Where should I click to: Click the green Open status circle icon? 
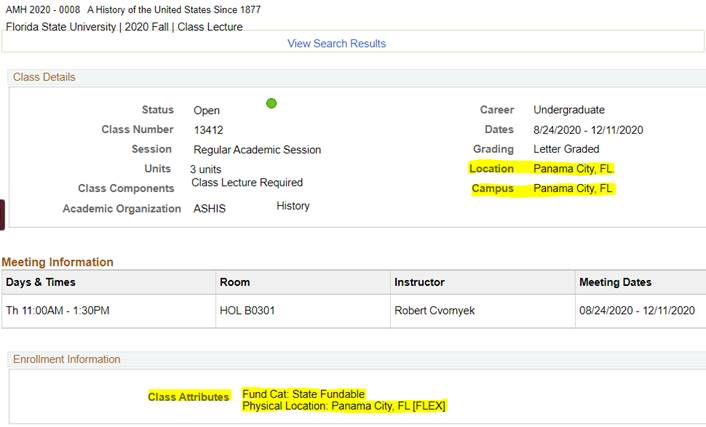point(271,103)
